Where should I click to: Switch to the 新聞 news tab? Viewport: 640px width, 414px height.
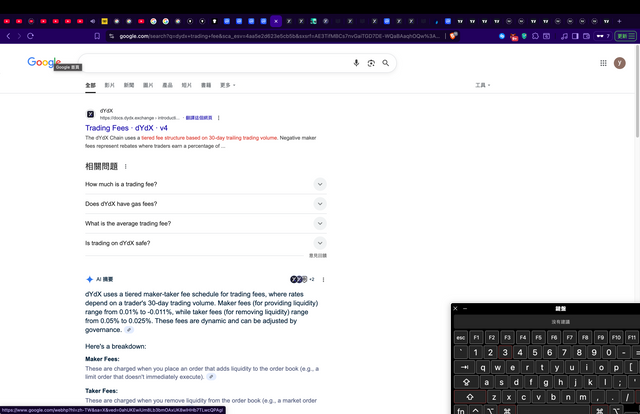129,85
